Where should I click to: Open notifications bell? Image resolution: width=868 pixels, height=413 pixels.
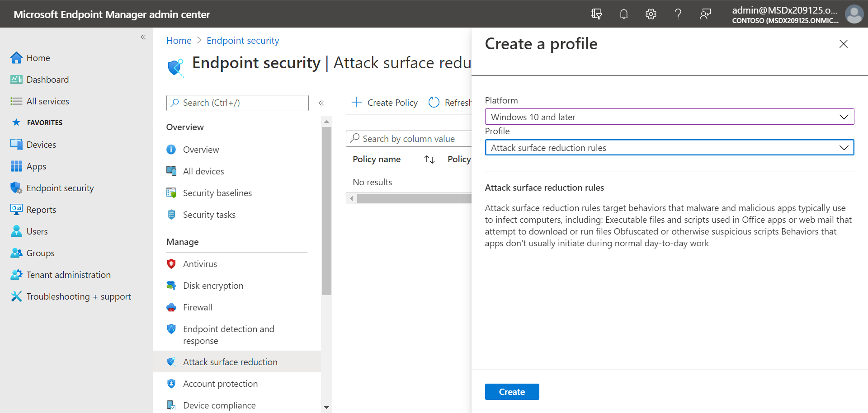(x=624, y=14)
